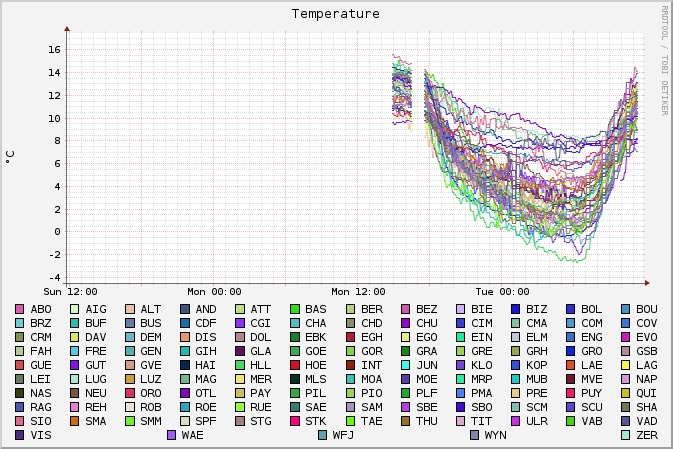Click the NAS legend label

[x=41, y=393]
